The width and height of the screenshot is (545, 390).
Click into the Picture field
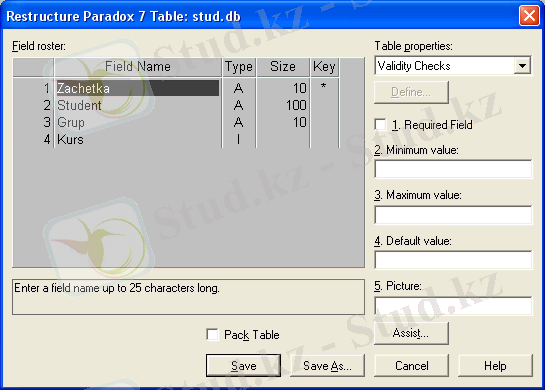(x=453, y=305)
